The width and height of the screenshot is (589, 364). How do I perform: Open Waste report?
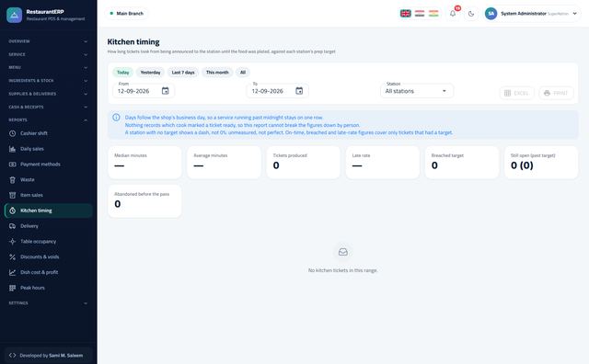click(48, 180)
